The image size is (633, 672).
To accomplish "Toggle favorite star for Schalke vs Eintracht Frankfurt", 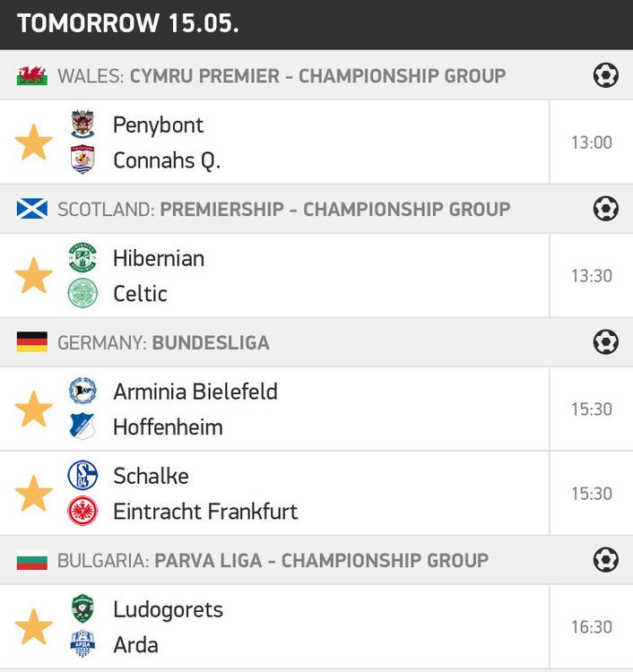I will [x=34, y=494].
